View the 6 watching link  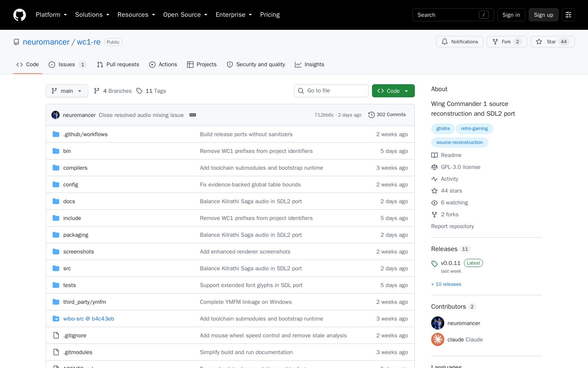(x=450, y=202)
